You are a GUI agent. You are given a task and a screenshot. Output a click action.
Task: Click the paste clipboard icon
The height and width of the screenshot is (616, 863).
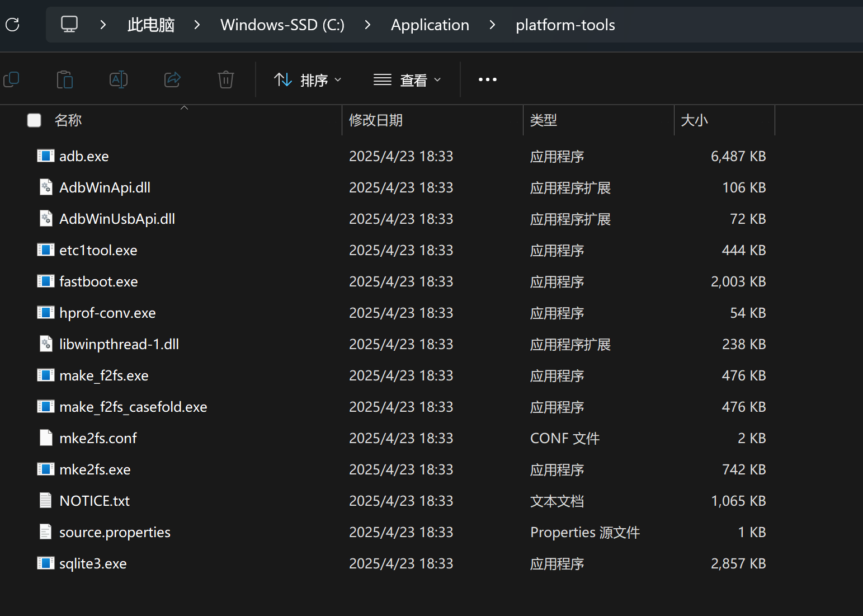[65, 79]
